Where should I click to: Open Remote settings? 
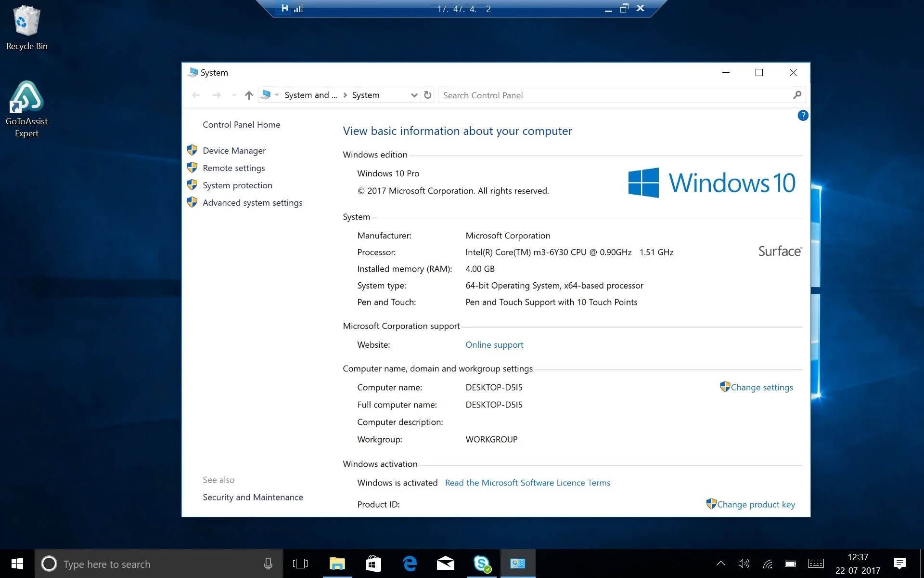coord(233,168)
